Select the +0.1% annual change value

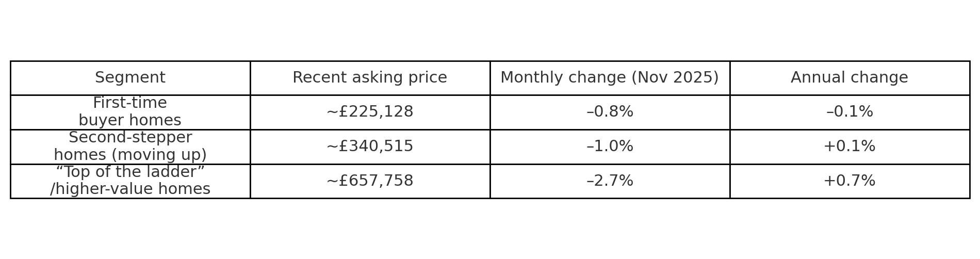coord(849,147)
